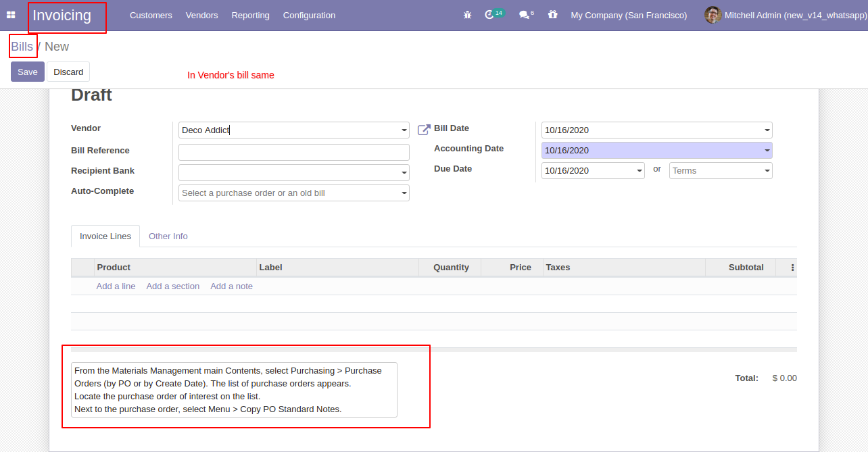
Task: Click the Invoicing app title
Action: click(62, 16)
